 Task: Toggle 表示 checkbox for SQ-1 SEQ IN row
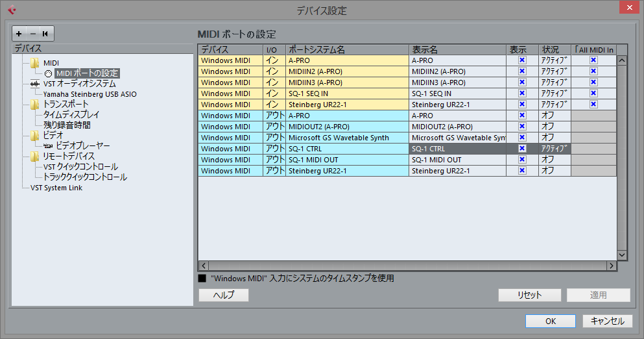pyautogui.click(x=522, y=94)
